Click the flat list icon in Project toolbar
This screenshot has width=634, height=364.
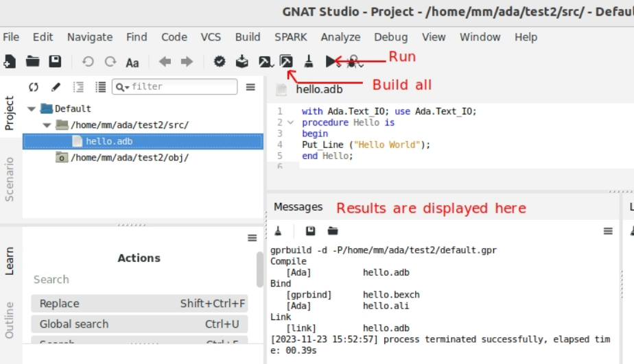tap(100, 87)
